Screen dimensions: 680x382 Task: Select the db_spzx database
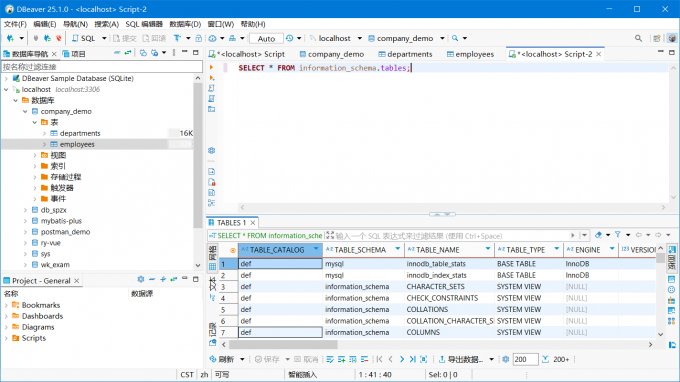pyautogui.click(x=53, y=210)
